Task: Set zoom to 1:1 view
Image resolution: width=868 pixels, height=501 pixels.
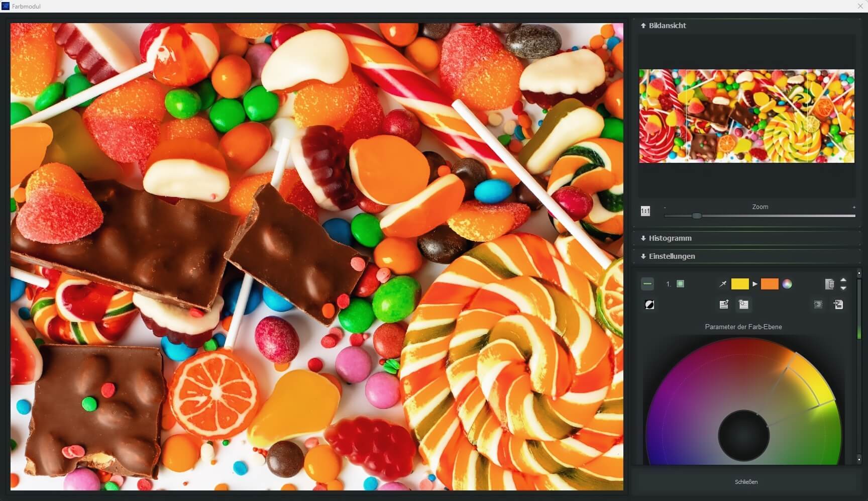Action: pos(645,212)
